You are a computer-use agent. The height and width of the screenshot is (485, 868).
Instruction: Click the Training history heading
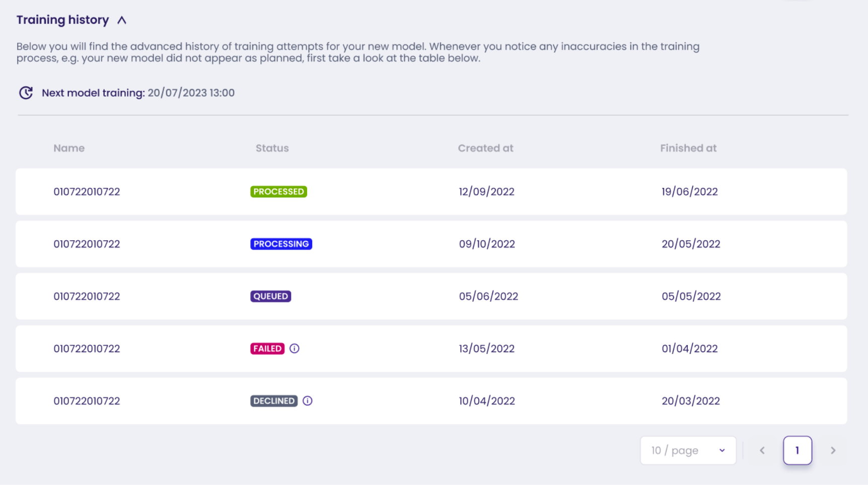(x=62, y=20)
